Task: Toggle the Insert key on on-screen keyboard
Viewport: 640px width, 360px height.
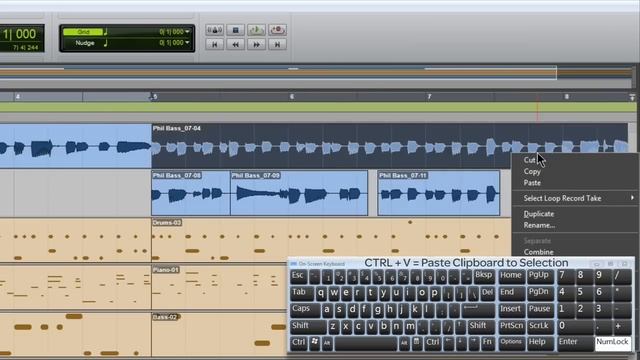Action: point(511,310)
